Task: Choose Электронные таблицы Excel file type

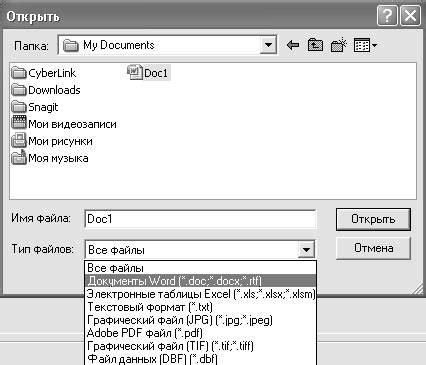Action: pos(200,294)
